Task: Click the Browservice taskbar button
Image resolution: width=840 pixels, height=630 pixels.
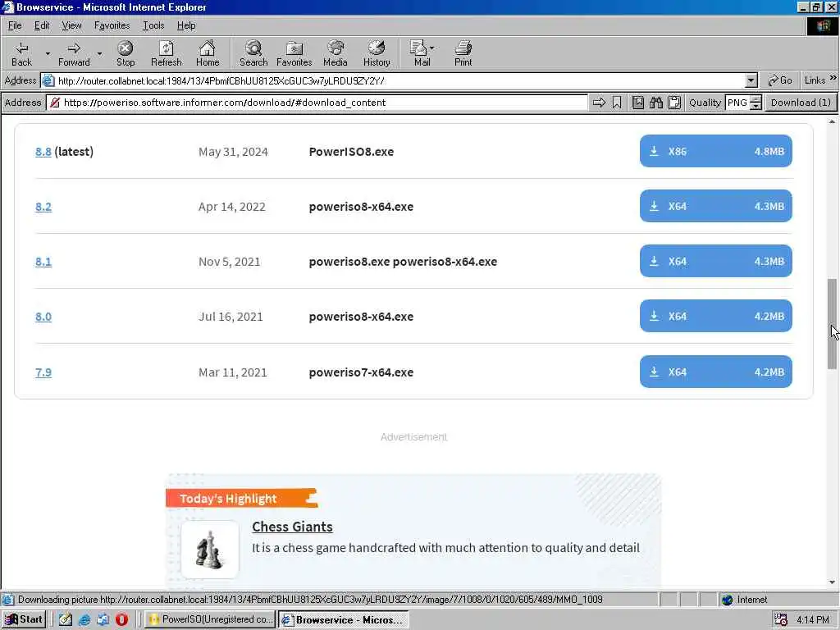Action: coord(344,619)
